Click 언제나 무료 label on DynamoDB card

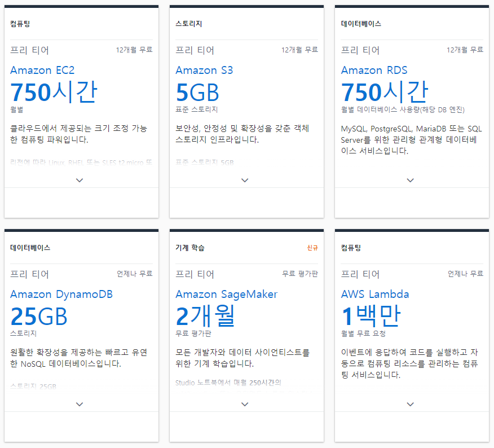(135, 274)
